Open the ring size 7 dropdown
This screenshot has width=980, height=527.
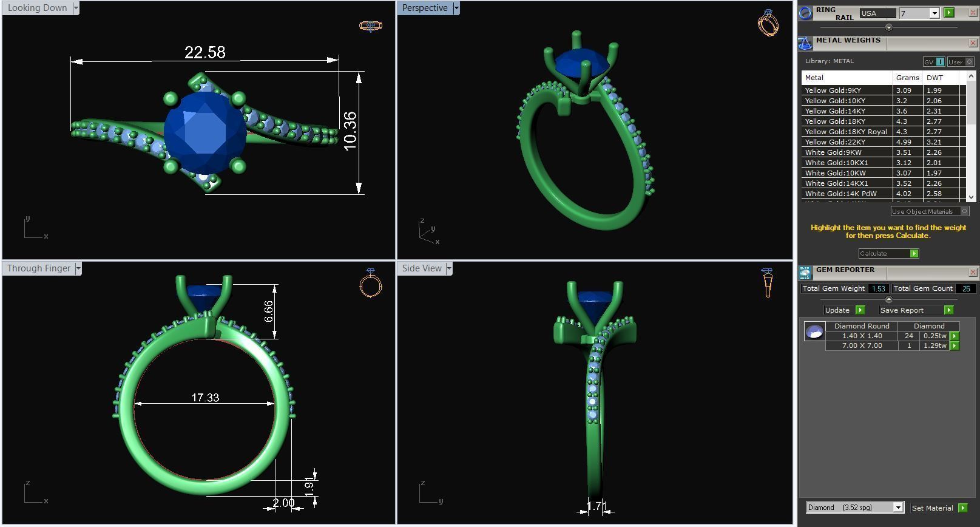(x=934, y=13)
